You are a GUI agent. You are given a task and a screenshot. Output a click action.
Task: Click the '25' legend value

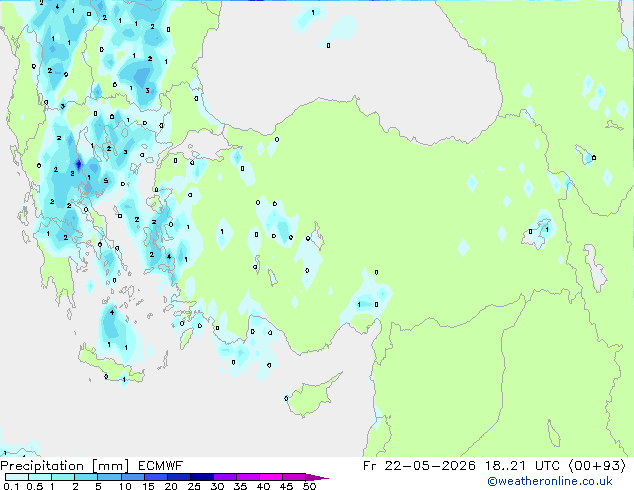pyautogui.click(x=194, y=486)
